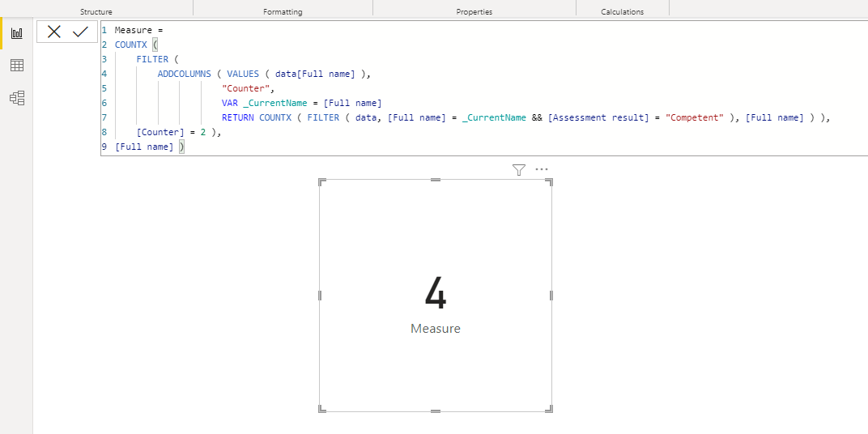Click the "Counter" string on line 5
Viewport: 868px width, 434px height.
248,88
